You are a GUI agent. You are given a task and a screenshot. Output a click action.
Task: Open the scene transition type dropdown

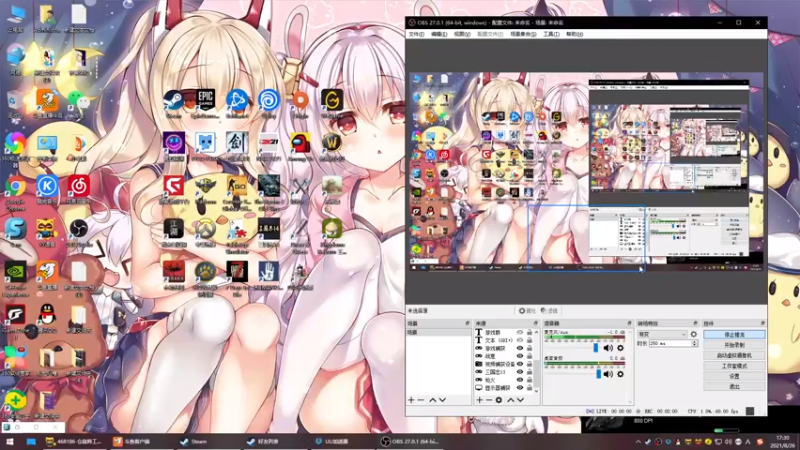[662, 334]
